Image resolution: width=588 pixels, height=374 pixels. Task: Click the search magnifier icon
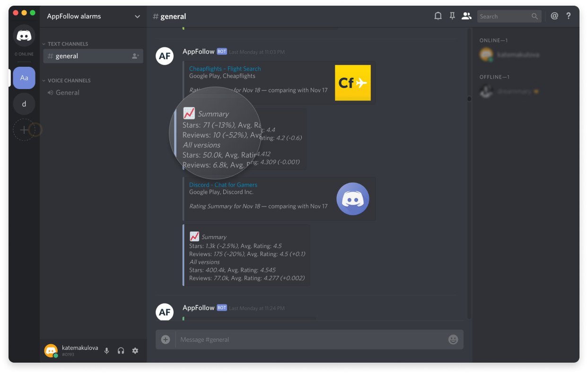click(535, 17)
